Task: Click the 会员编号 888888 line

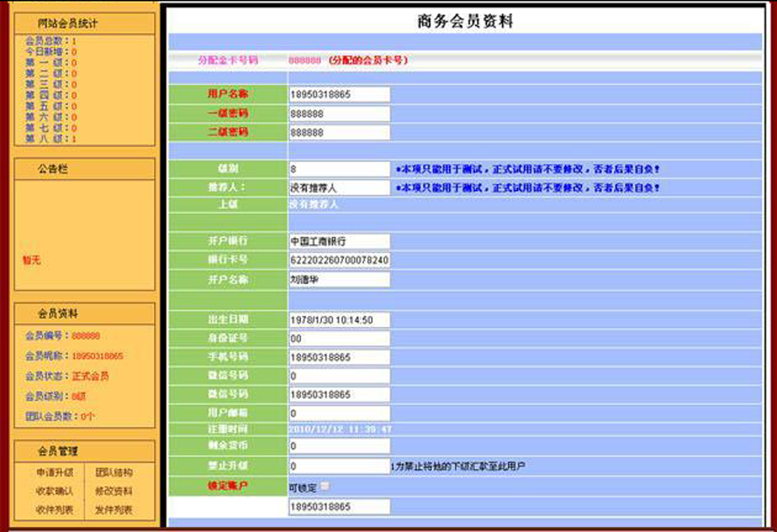Action: tap(63, 336)
